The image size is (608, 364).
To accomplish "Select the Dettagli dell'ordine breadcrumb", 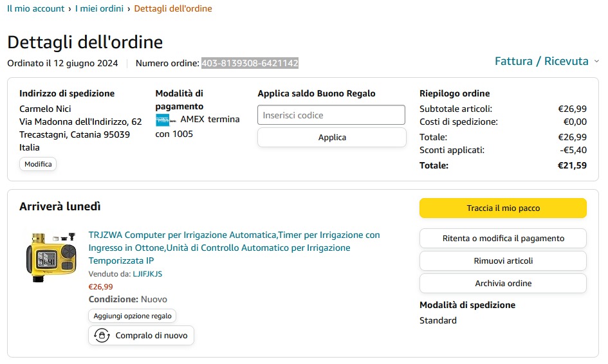I will 173,8.
